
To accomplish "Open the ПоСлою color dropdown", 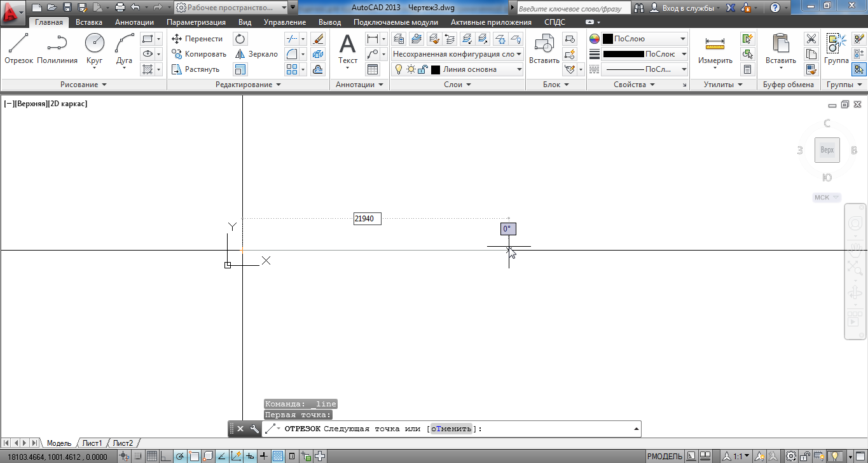I will tap(645, 39).
